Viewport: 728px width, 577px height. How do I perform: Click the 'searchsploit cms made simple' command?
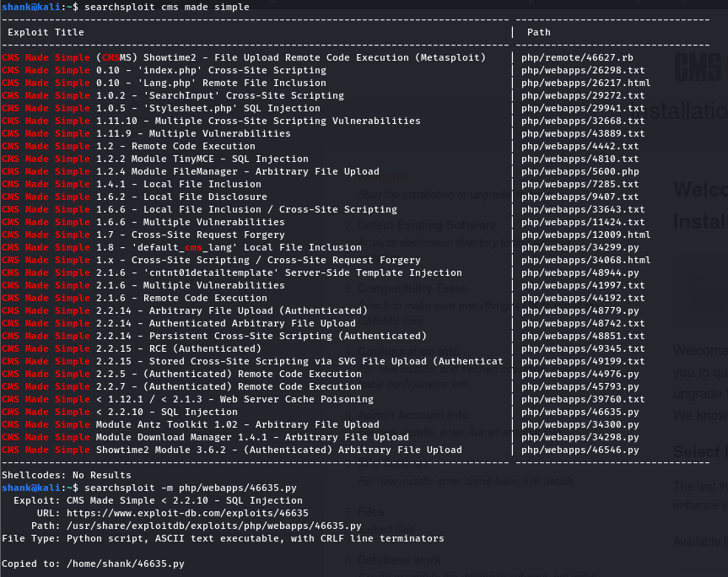[x=167, y=7]
